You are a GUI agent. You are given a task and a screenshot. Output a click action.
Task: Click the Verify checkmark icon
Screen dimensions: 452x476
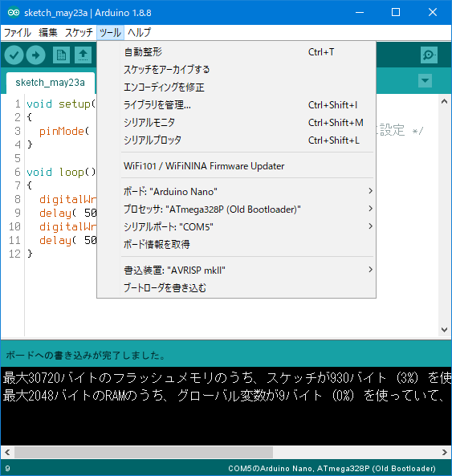point(14,55)
